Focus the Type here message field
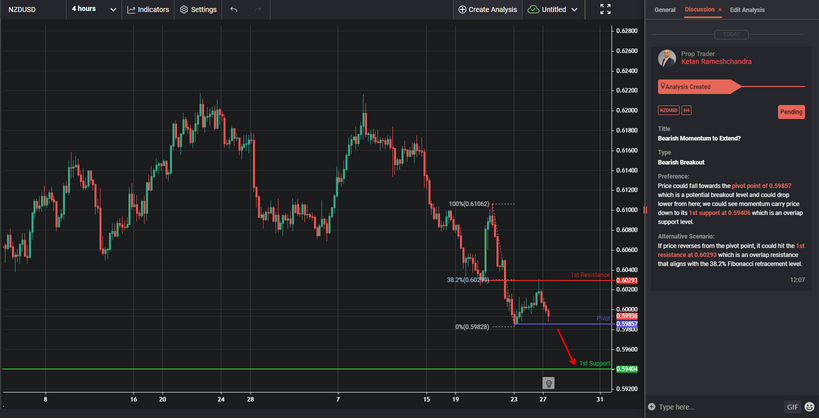This screenshot has height=420, width=819. [x=718, y=407]
